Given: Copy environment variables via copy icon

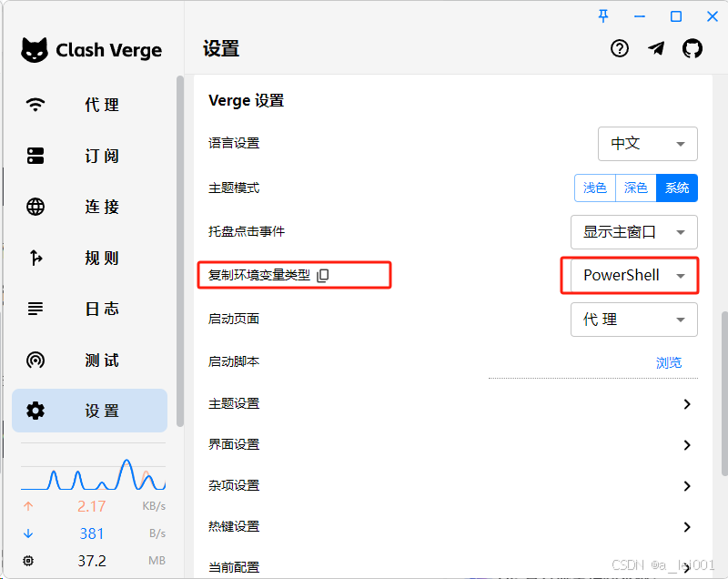Looking at the screenshot, I should tap(323, 275).
